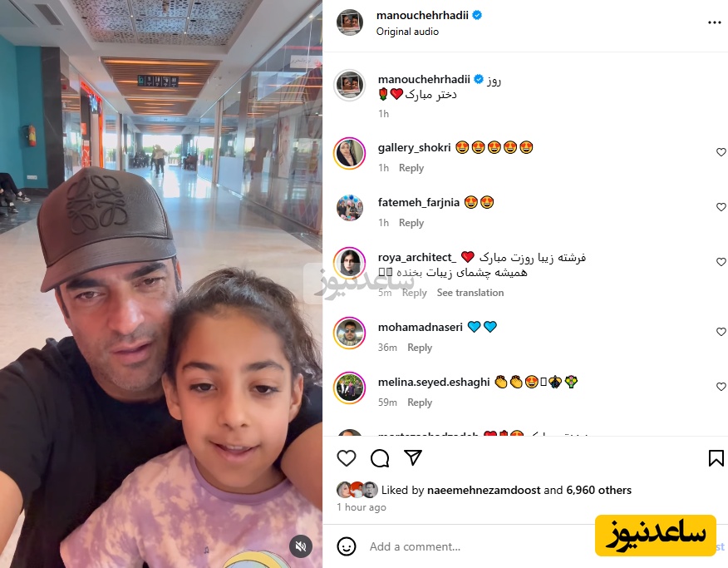The image size is (728, 568).
Task: Open manouchehrhadii profile from header
Action: click(422, 15)
